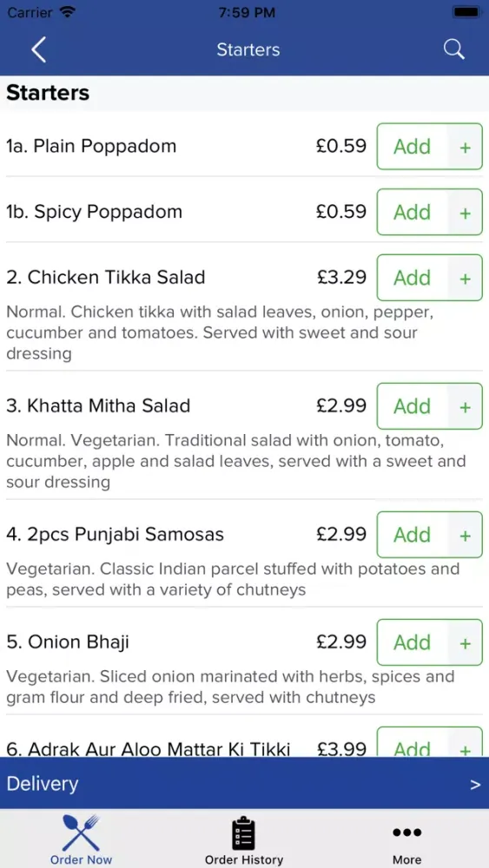This screenshot has width=489, height=868.
Task: Tap plus icon for Punjabi Samosas
Action: tap(466, 535)
